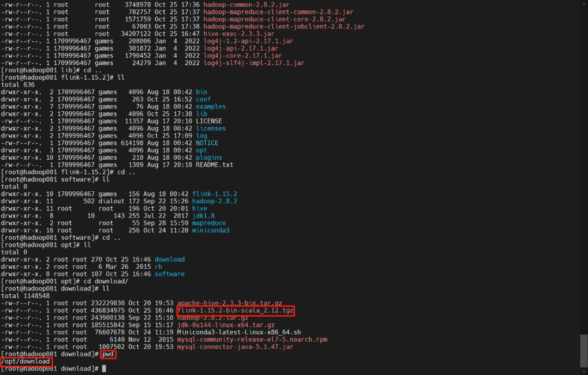Image resolution: width=588 pixels, height=375 pixels.
Task: Click the mapreduce directory entry
Action: pyautogui.click(x=209, y=223)
